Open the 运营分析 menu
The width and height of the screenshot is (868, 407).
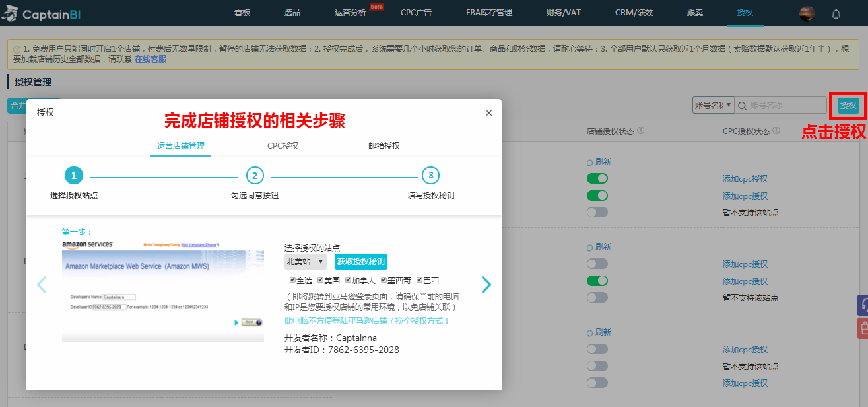(351, 13)
